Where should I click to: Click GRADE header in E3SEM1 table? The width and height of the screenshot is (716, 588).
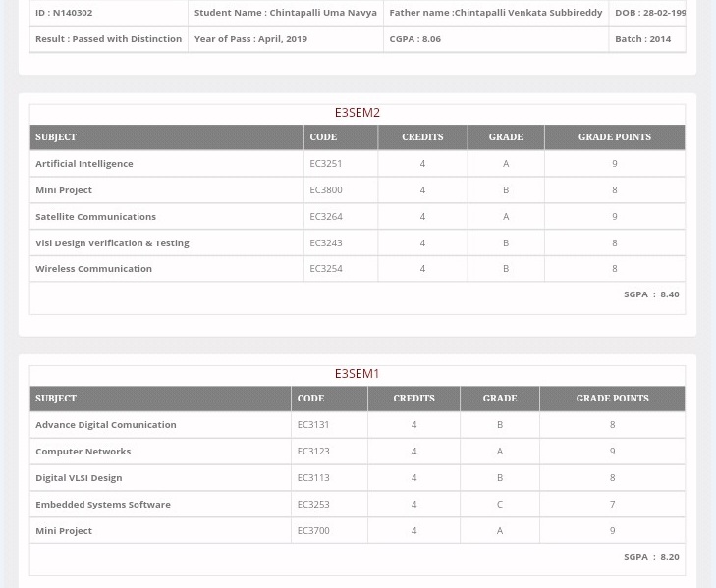pos(500,399)
